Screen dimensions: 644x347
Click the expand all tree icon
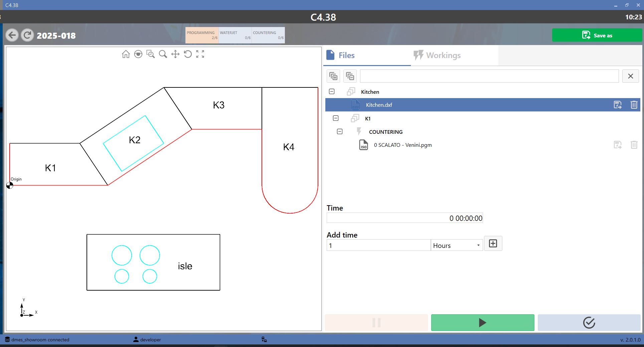333,76
